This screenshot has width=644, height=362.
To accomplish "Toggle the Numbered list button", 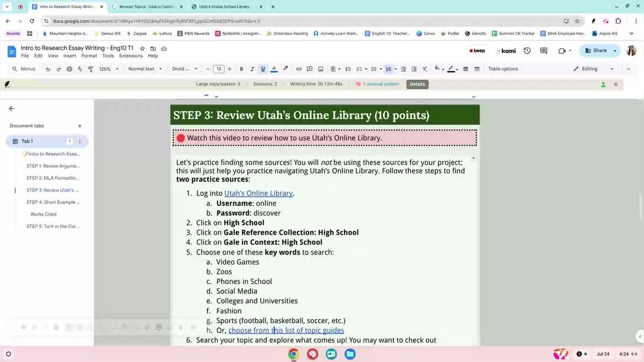I will tap(389, 69).
